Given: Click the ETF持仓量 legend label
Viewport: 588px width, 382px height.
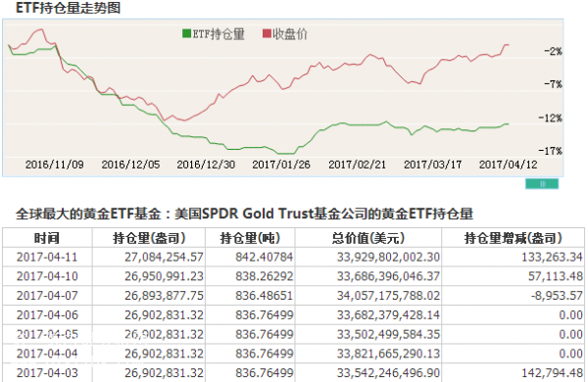Looking at the screenshot, I should (219, 34).
